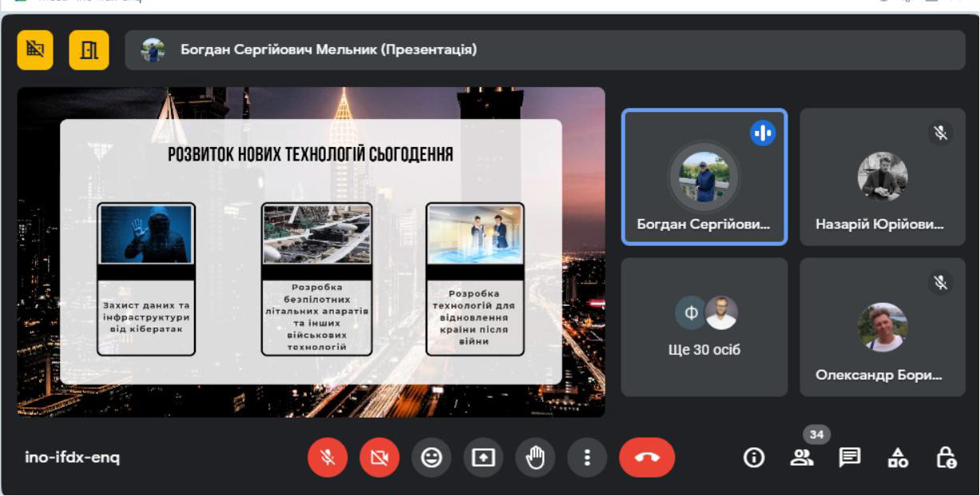Leave the call with red hang-up button

pos(646,458)
